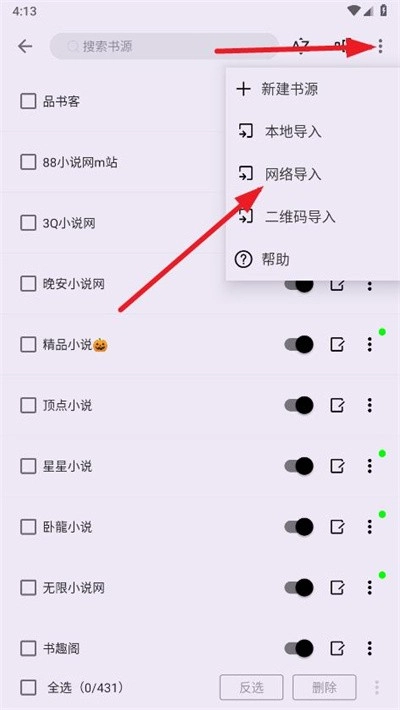This screenshot has height=710, width=400.
Task: Tap the back arrow icon
Action: point(25,46)
